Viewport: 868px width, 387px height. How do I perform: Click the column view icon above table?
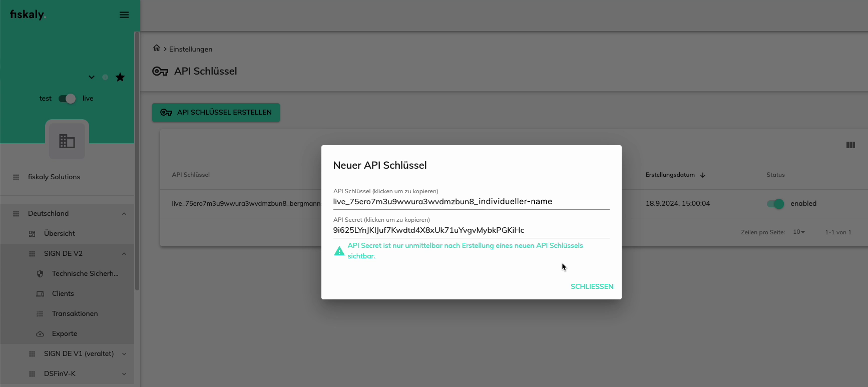(850, 145)
